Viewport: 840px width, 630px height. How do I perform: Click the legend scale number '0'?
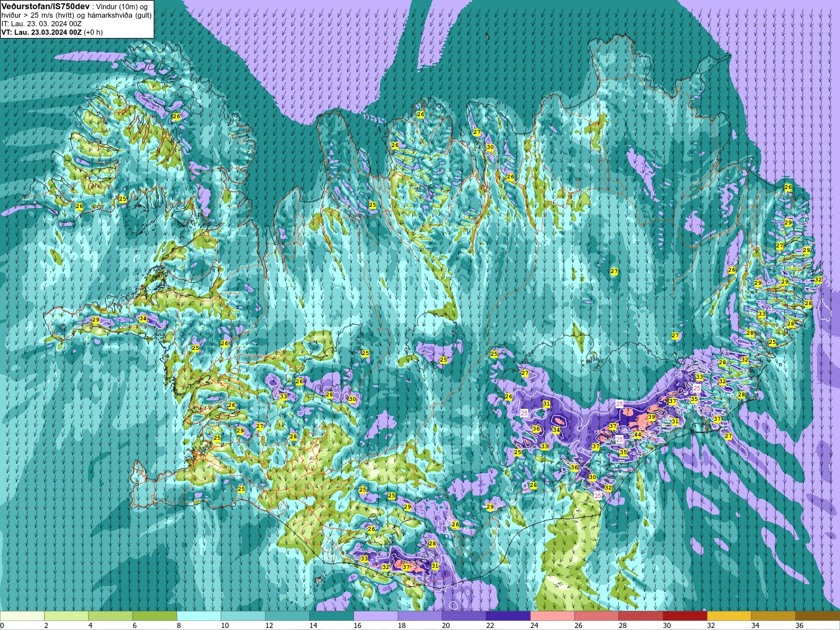pyautogui.click(x=3, y=625)
